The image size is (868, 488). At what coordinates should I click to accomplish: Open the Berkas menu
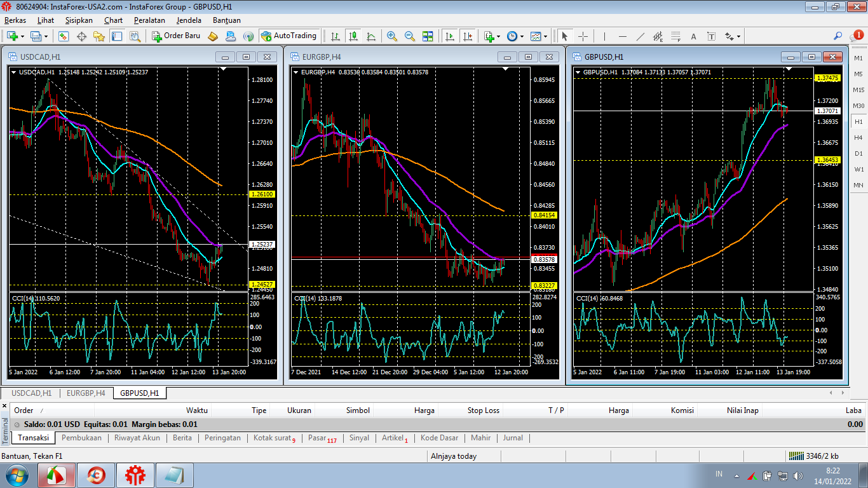tap(15, 20)
